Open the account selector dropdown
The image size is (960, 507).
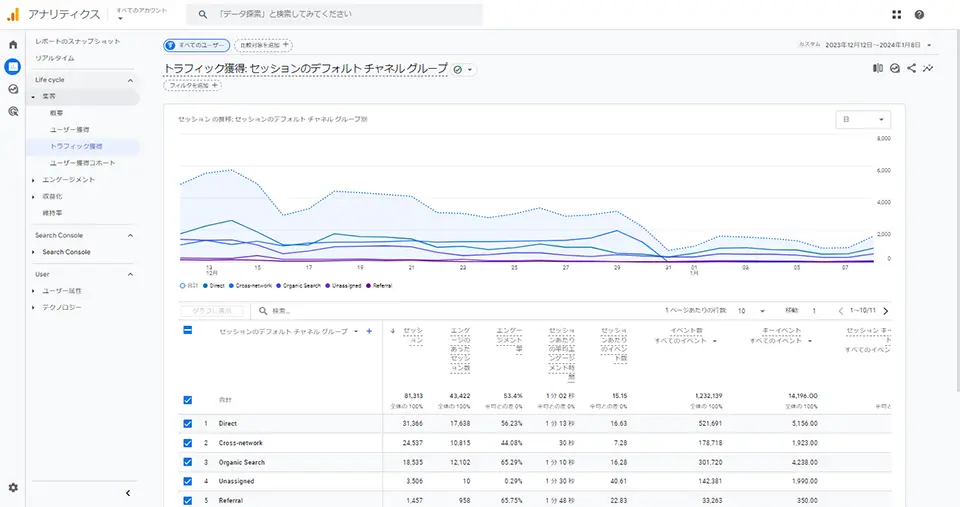pos(141,14)
